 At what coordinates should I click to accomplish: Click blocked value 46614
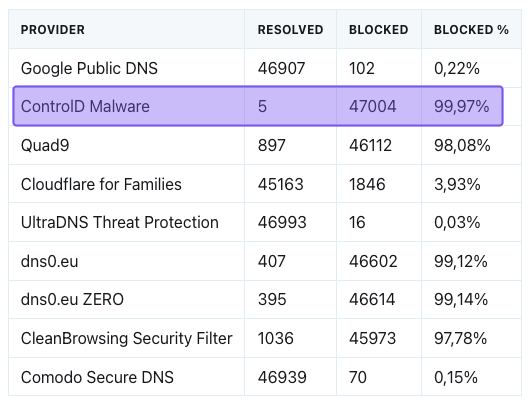(372, 299)
